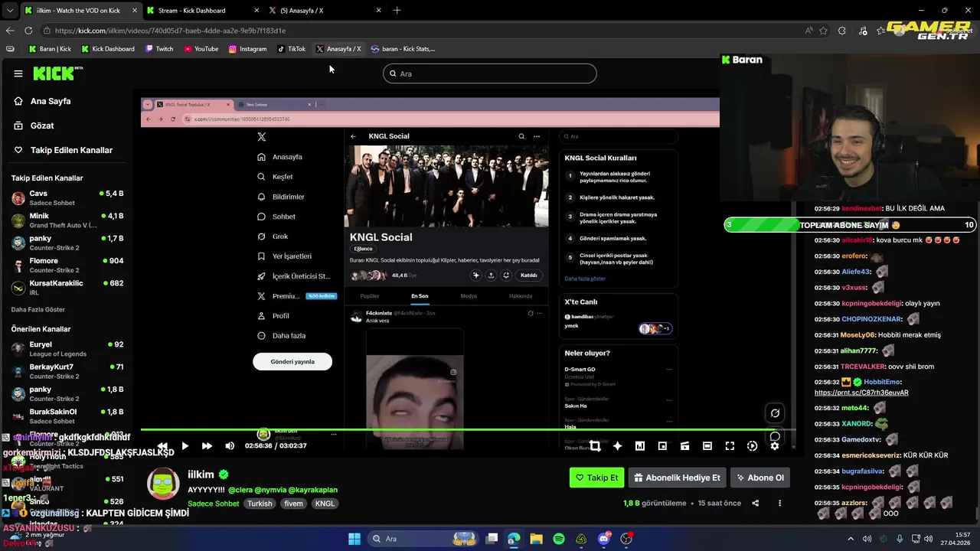Follow iilkim with Takip Et
Viewport: 980px width, 551px height.
click(x=596, y=478)
